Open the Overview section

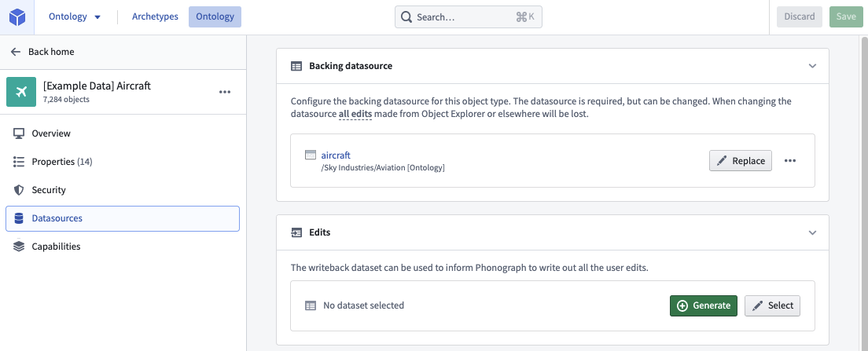click(123, 133)
